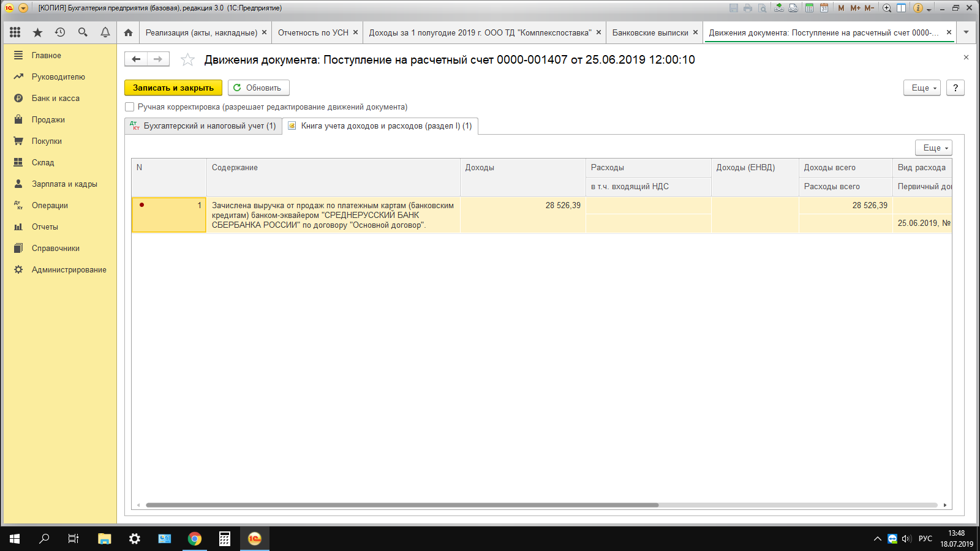The height and width of the screenshot is (551, 980).
Task: Click Записать и закрыть button
Action: click(x=173, y=88)
